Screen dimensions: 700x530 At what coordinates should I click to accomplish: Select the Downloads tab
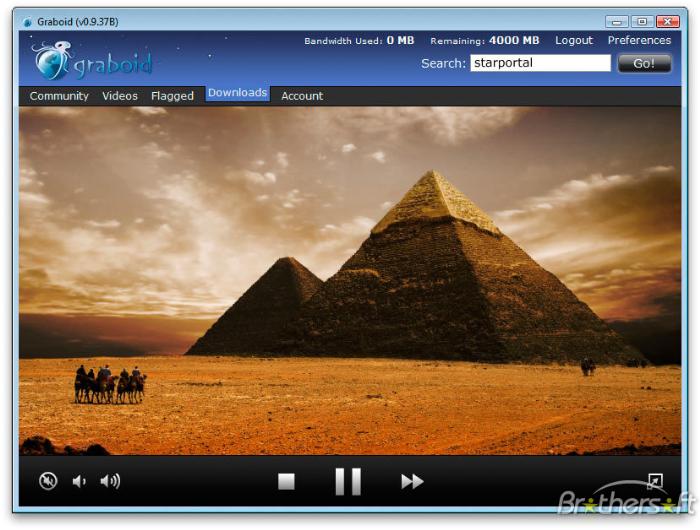tap(237, 93)
